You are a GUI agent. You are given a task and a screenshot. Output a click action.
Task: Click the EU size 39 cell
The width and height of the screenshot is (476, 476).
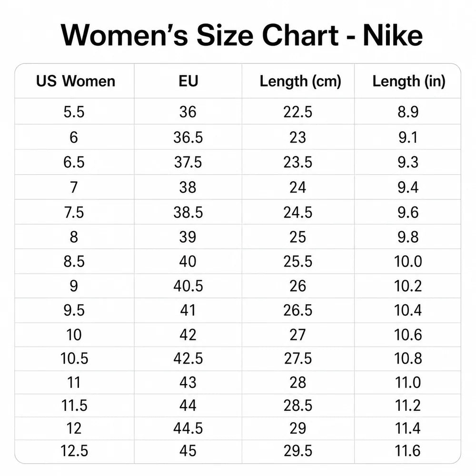click(188, 237)
